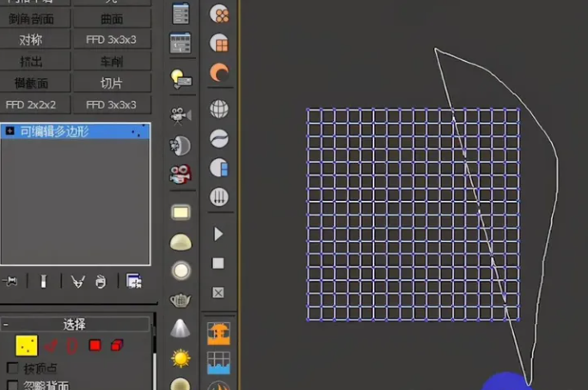Click the sun light icon

181,357
